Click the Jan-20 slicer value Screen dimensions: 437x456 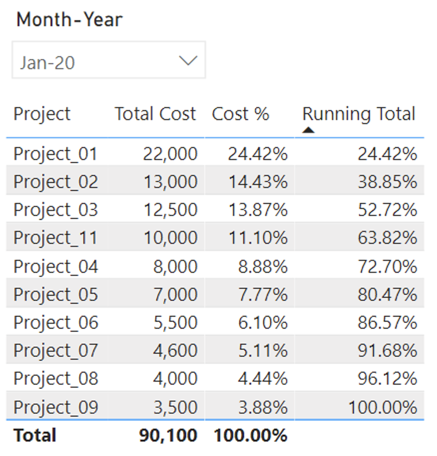(47, 63)
